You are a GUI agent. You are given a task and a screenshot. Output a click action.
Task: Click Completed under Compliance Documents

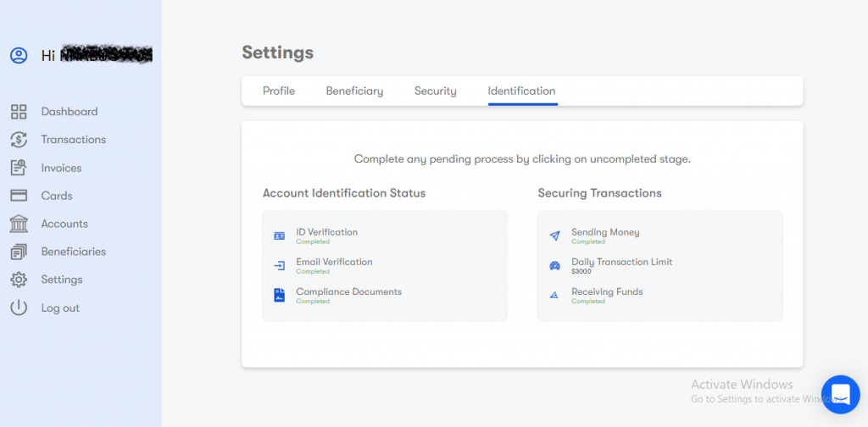pos(313,302)
